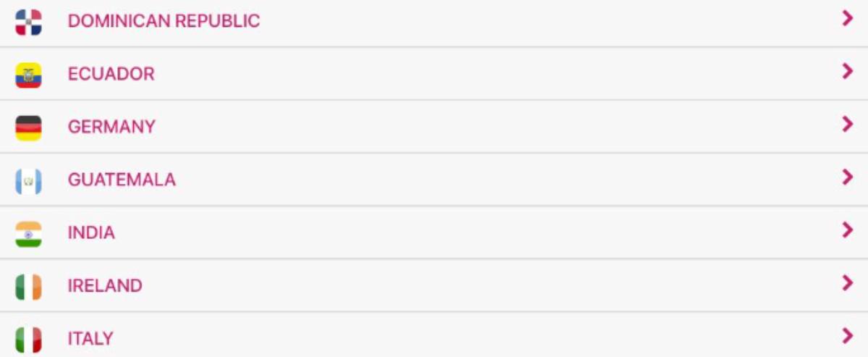The width and height of the screenshot is (868, 357).
Task: Choose GUATEMALA from the country list
Action: pos(122,180)
